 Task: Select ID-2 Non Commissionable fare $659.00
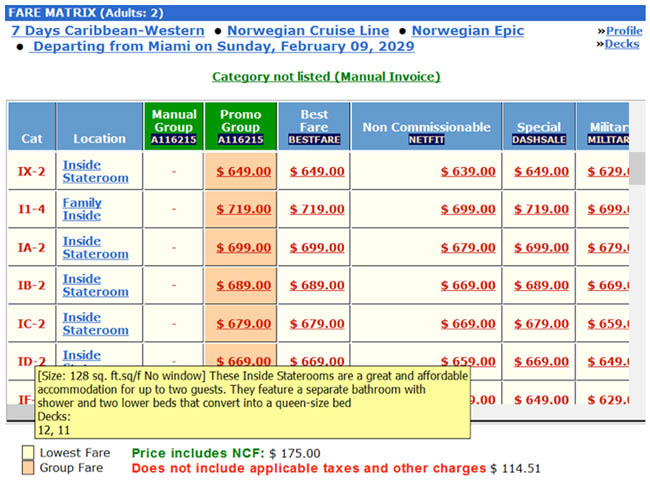click(x=468, y=360)
